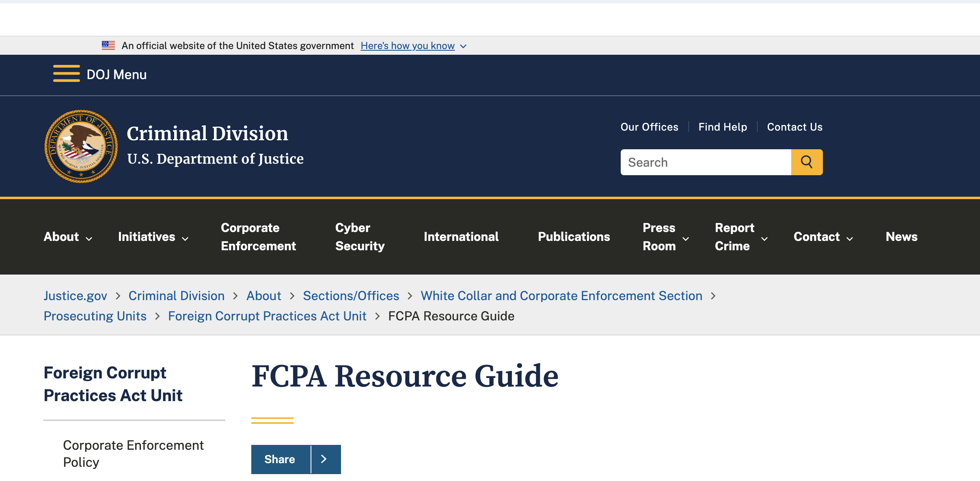Open Prosecuting Units breadcrumb link
Image resolution: width=980 pixels, height=481 pixels.
tap(95, 316)
